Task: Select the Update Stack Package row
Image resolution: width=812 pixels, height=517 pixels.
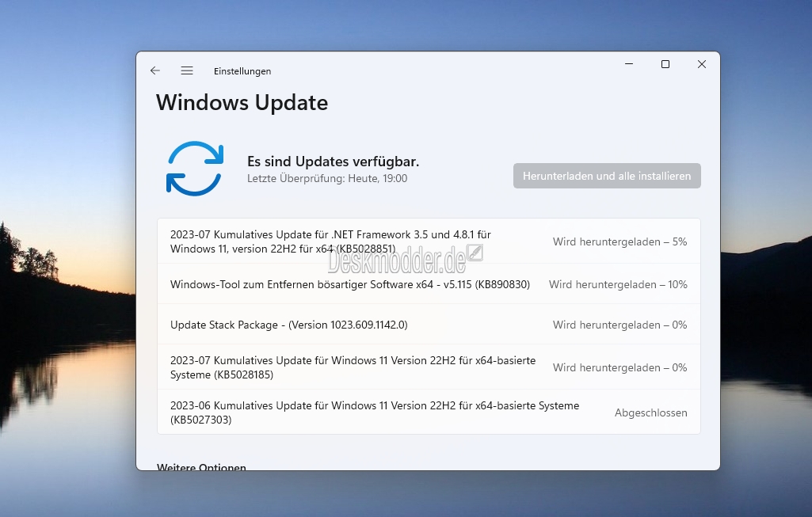Action: [429, 325]
